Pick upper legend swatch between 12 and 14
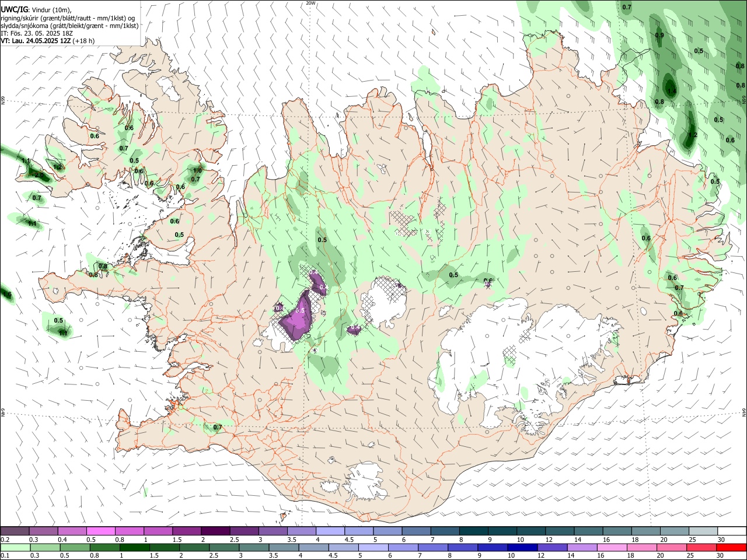The width and height of the screenshot is (747, 560). coord(558,531)
